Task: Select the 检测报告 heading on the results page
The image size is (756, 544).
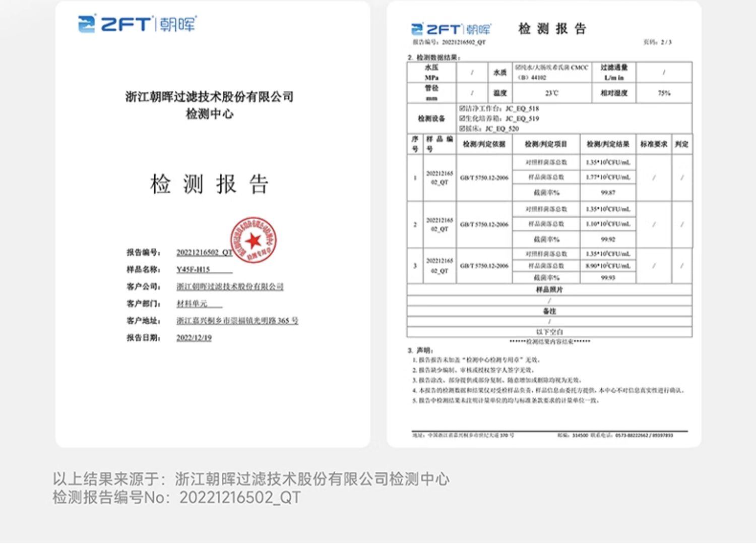Action: pyautogui.click(x=552, y=29)
